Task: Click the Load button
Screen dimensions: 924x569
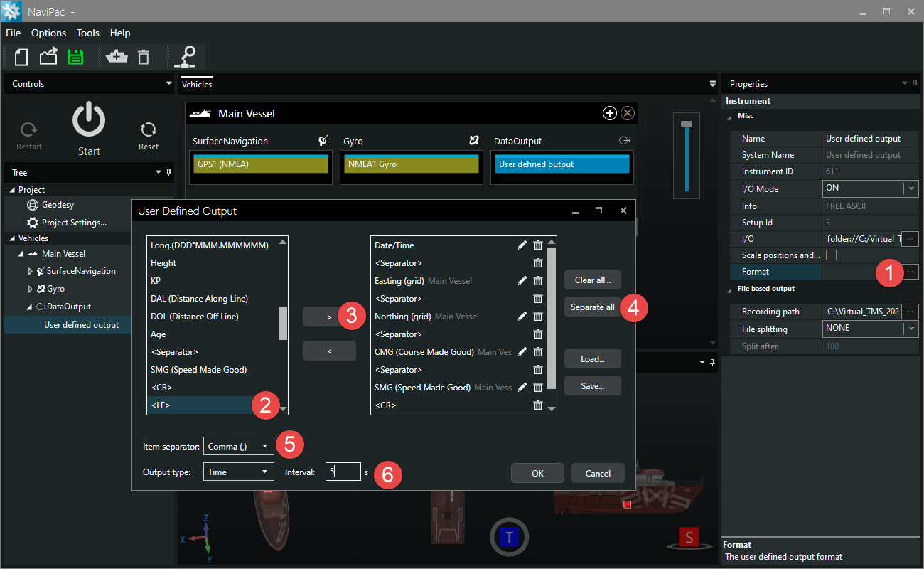Action: click(x=593, y=358)
